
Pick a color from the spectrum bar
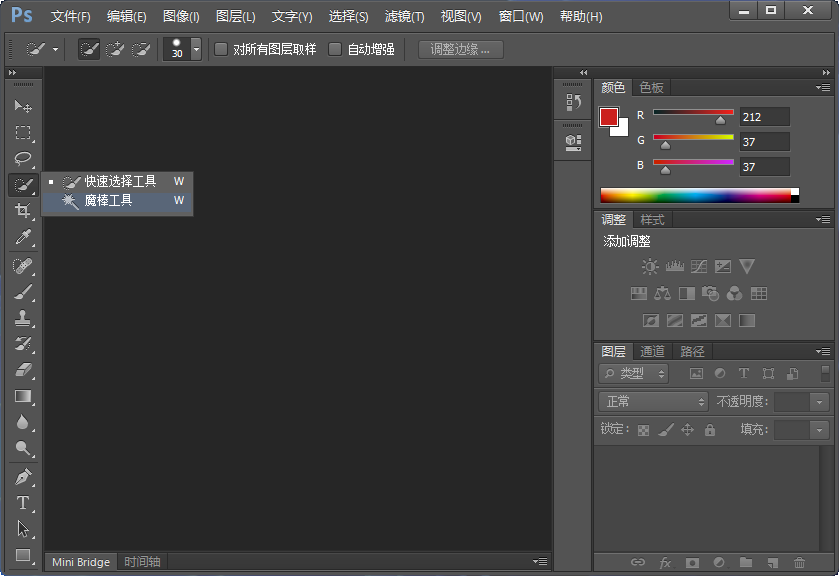(699, 195)
